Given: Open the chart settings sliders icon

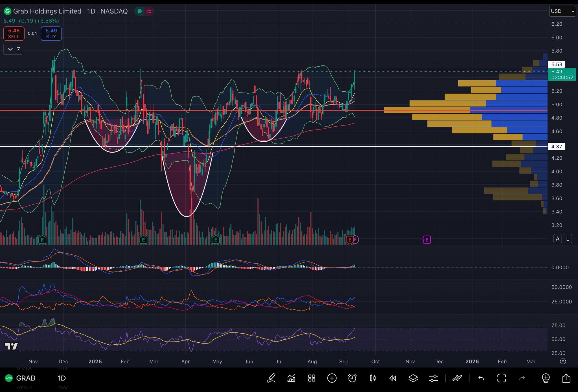Looking at the screenshot, I should 433,378.
